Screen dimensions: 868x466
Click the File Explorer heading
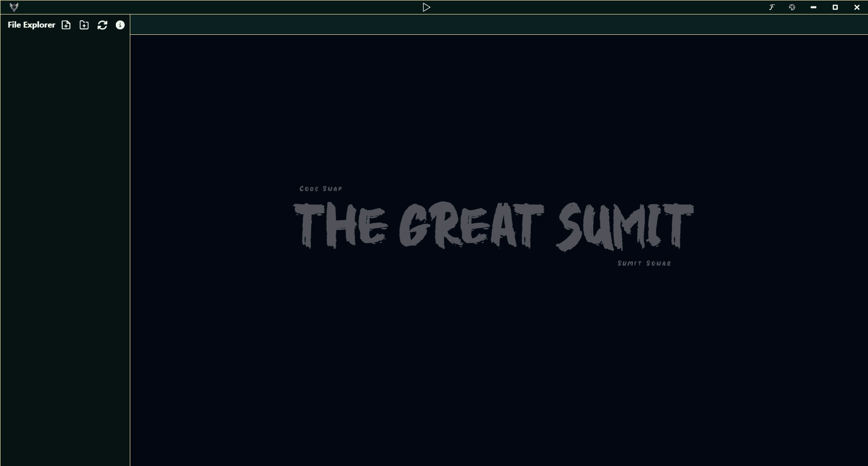pos(31,25)
